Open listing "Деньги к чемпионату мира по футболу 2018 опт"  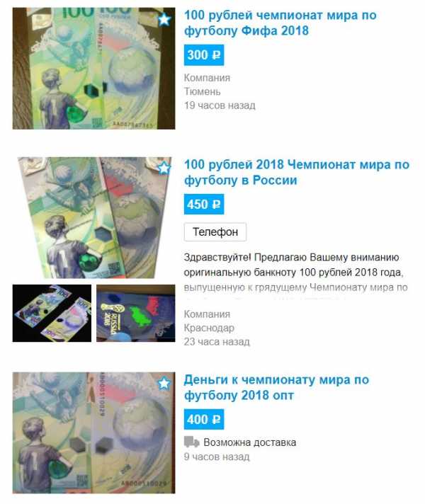(276, 387)
